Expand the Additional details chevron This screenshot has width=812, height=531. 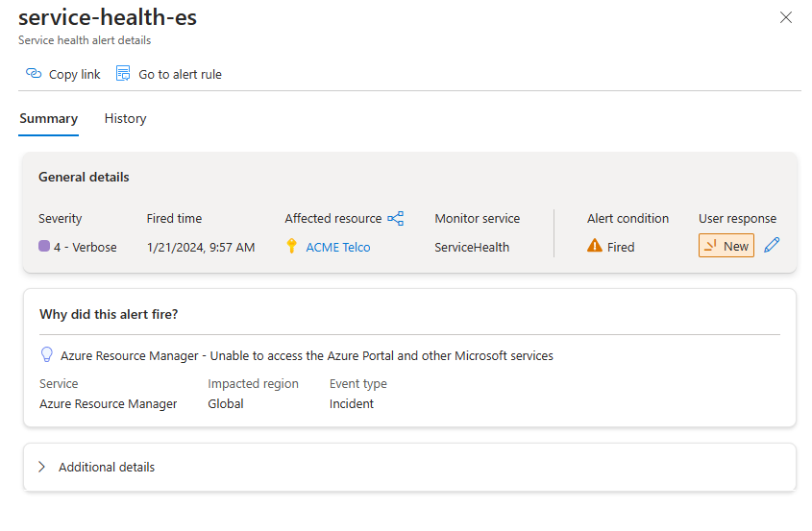coord(41,468)
